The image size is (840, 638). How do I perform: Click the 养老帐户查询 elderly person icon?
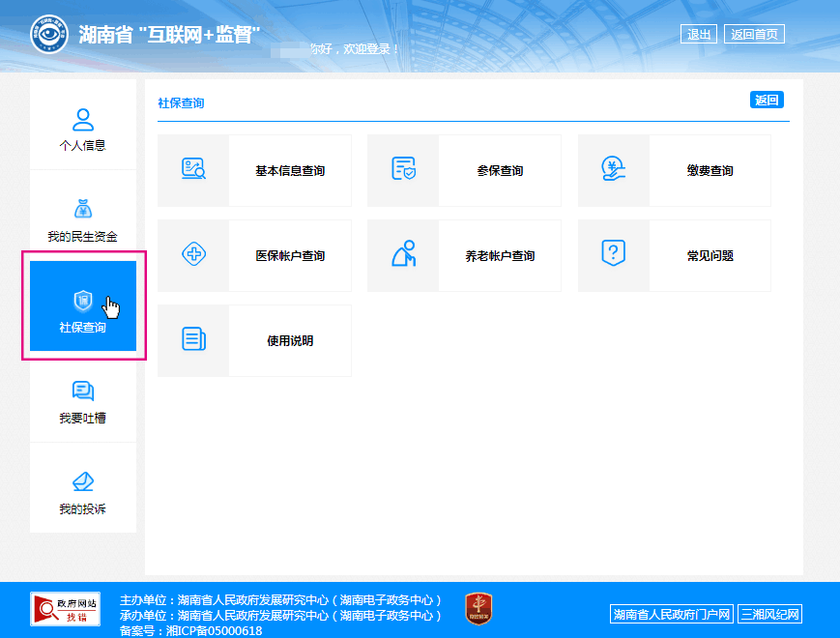(403, 255)
